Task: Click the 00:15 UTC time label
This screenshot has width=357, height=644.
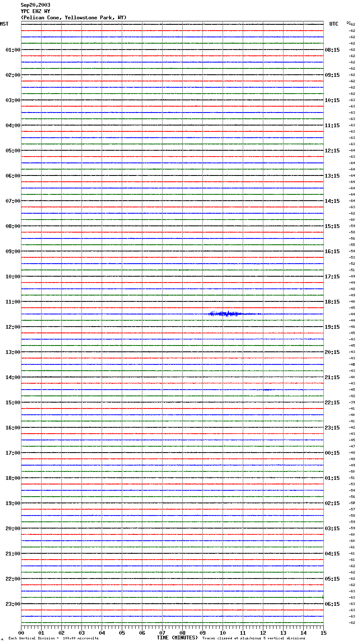Action: (332, 453)
